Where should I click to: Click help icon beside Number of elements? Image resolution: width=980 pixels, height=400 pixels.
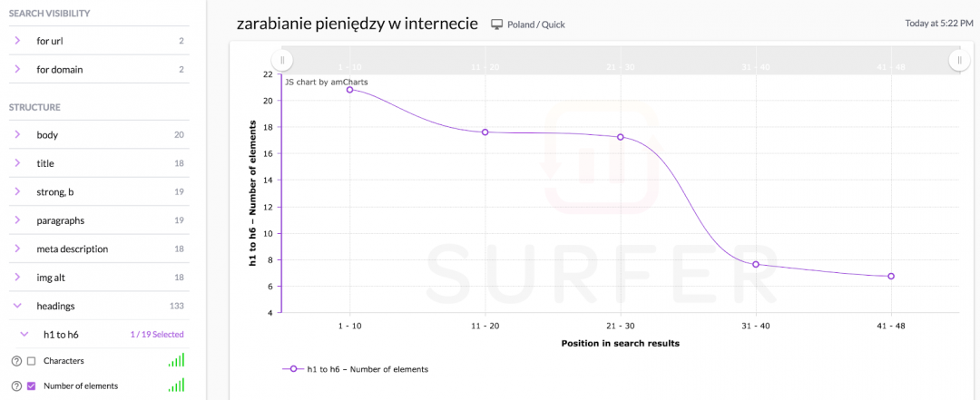[16, 386]
